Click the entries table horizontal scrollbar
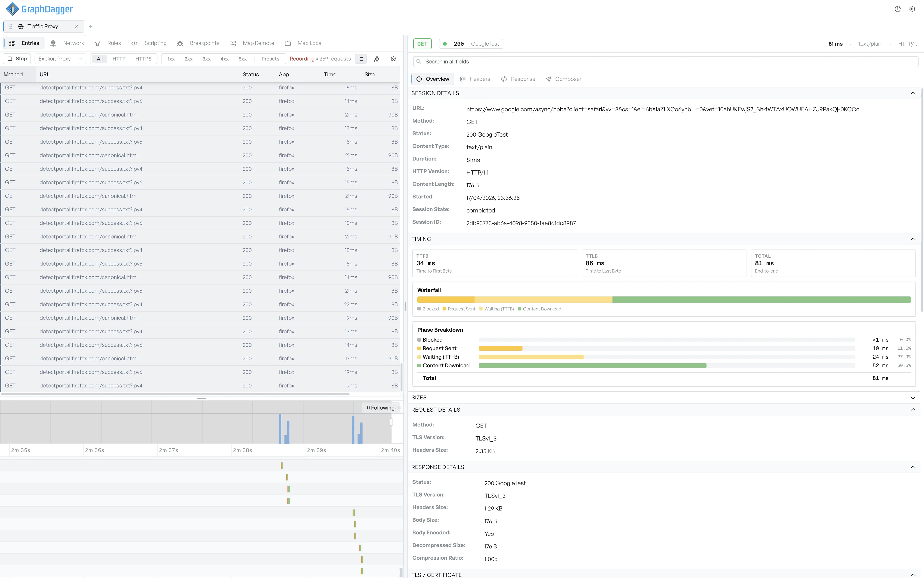Image resolution: width=924 pixels, height=578 pixels. pos(176,394)
